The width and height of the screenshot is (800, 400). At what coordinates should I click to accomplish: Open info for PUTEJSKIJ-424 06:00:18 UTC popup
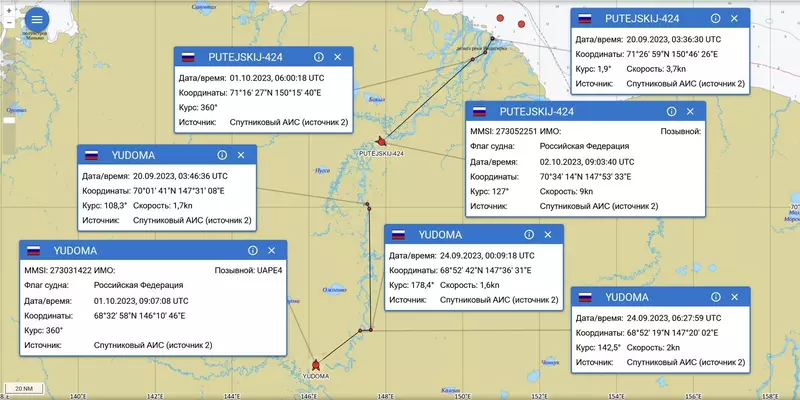pyautogui.click(x=318, y=57)
